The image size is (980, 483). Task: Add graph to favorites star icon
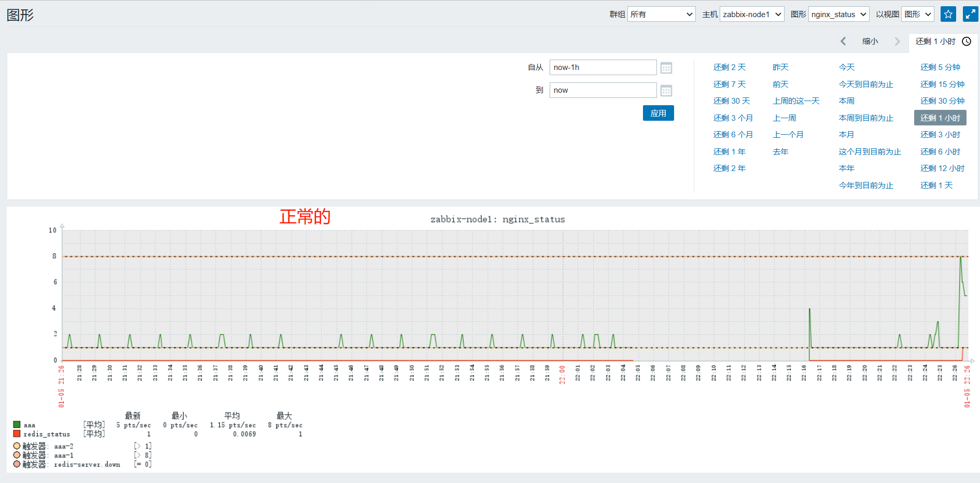point(948,14)
